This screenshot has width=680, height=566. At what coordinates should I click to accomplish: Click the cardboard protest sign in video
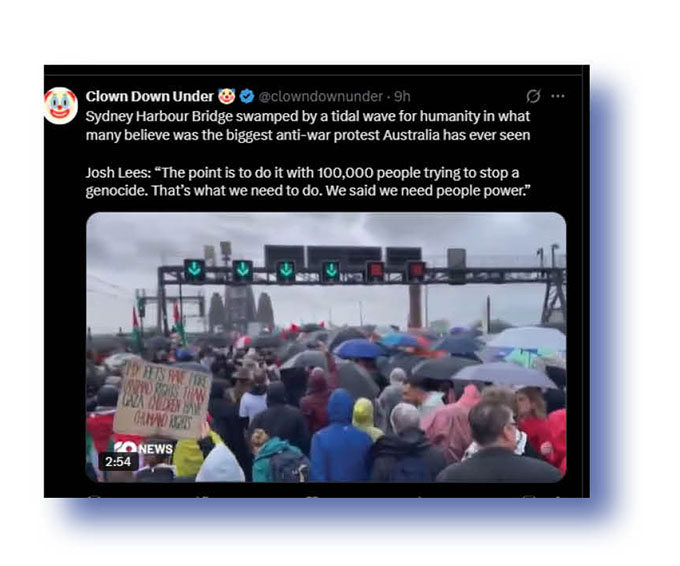[163, 398]
